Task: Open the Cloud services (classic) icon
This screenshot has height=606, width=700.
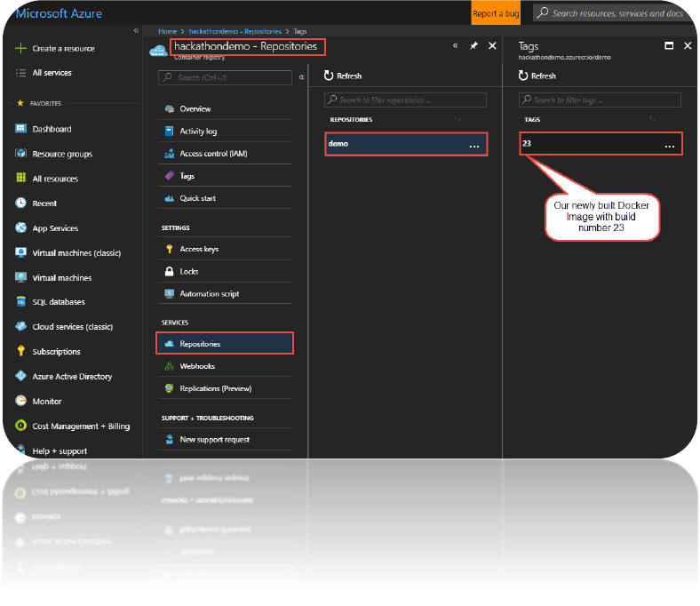Action: click(x=20, y=326)
